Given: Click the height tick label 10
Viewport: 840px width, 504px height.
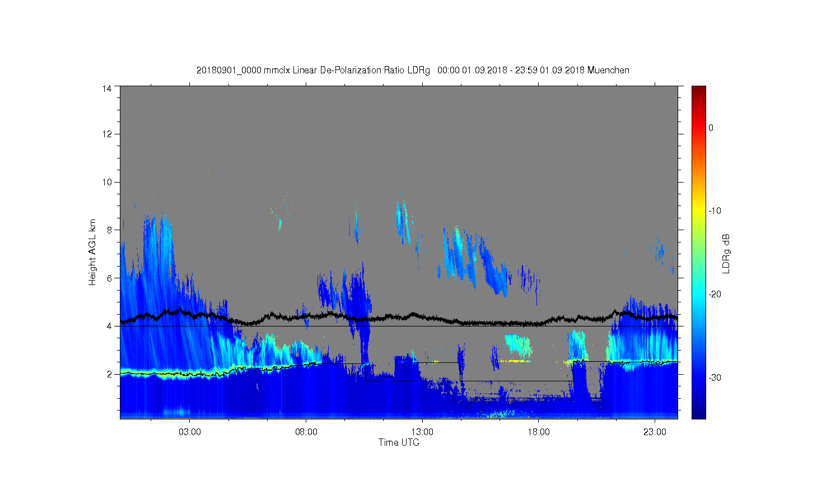Looking at the screenshot, I should [107, 182].
